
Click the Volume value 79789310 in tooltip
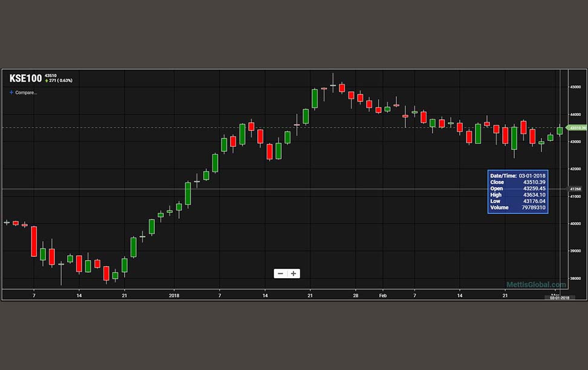pyautogui.click(x=534, y=208)
